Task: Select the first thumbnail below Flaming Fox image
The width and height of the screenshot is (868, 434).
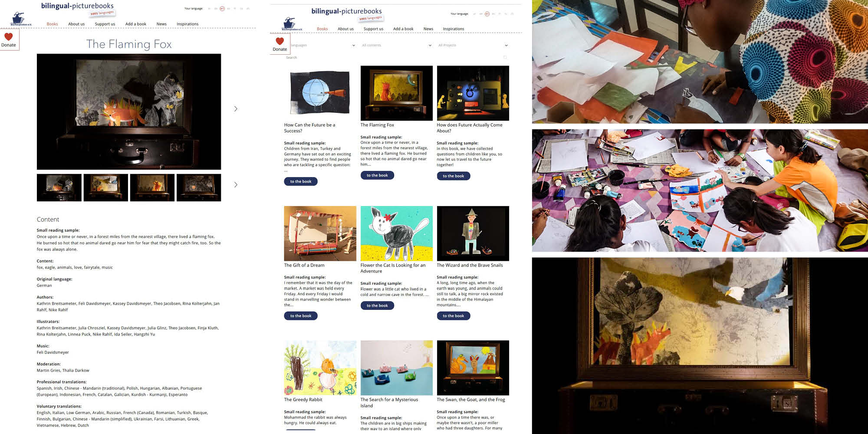Action: (x=59, y=187)
